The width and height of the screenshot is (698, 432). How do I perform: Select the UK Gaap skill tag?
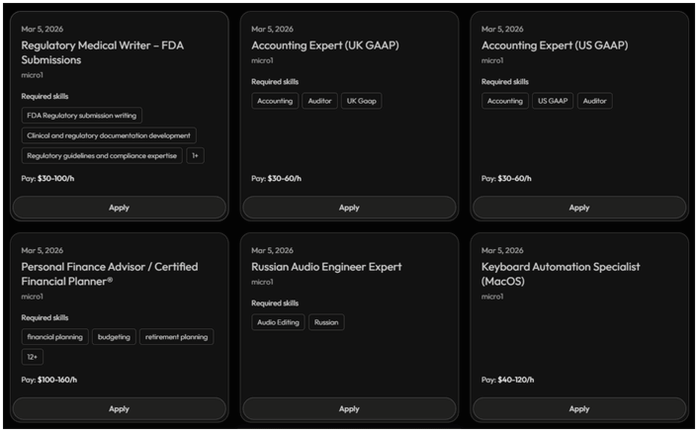(x=361, y=101)
